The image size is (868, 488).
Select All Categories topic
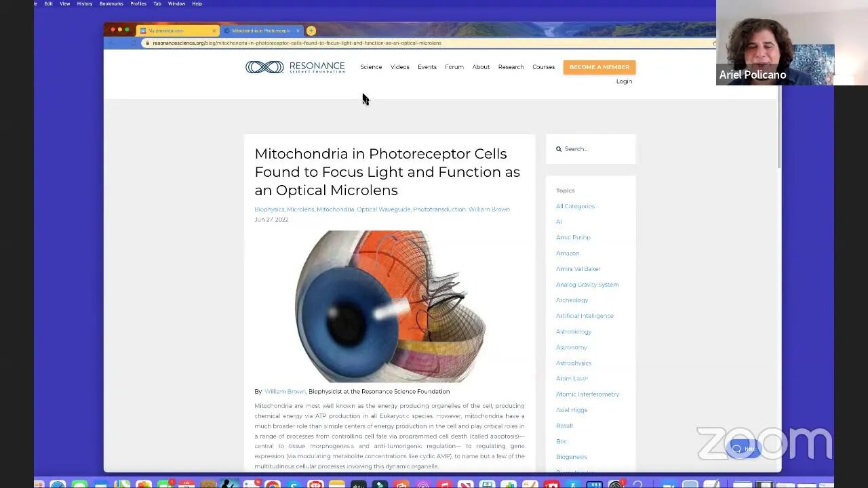tap(575, 206)
